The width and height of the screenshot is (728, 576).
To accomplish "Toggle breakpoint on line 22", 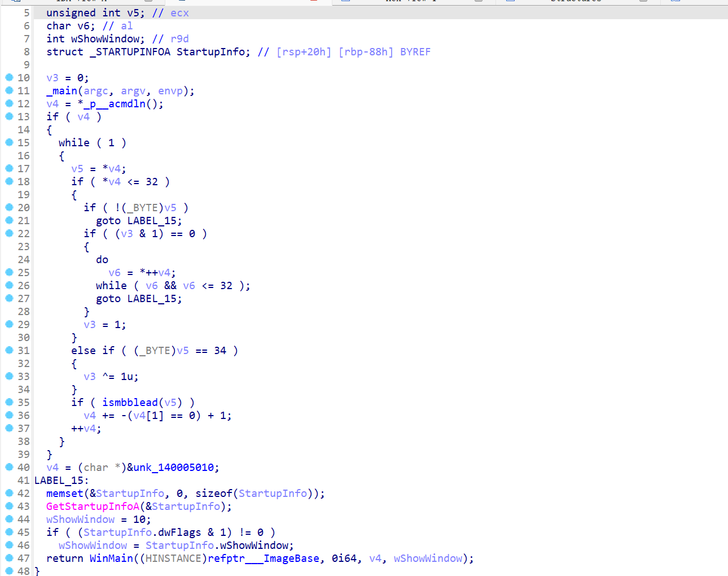I will (x=9, y=233).
